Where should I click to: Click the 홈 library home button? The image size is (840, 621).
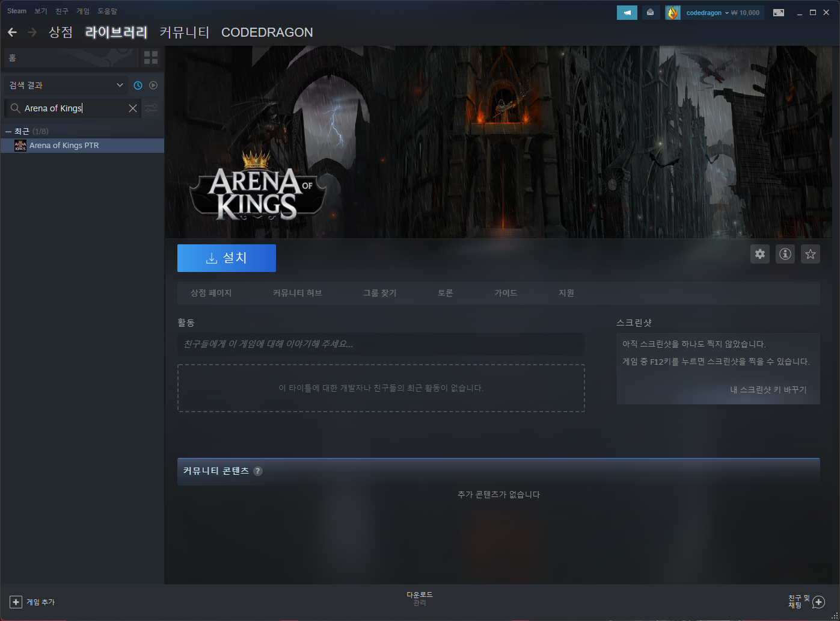click(71, 58)
